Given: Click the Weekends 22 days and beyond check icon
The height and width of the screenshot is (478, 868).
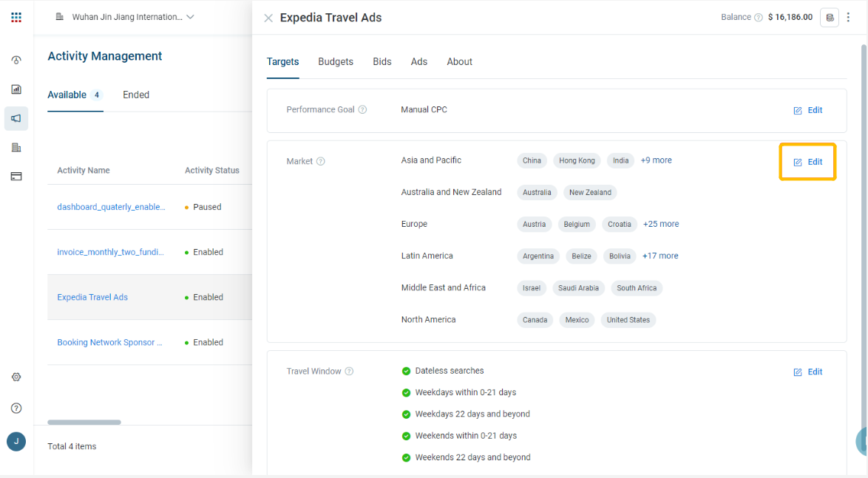Looking at the screenshot, I should click(x=407, y=457).
